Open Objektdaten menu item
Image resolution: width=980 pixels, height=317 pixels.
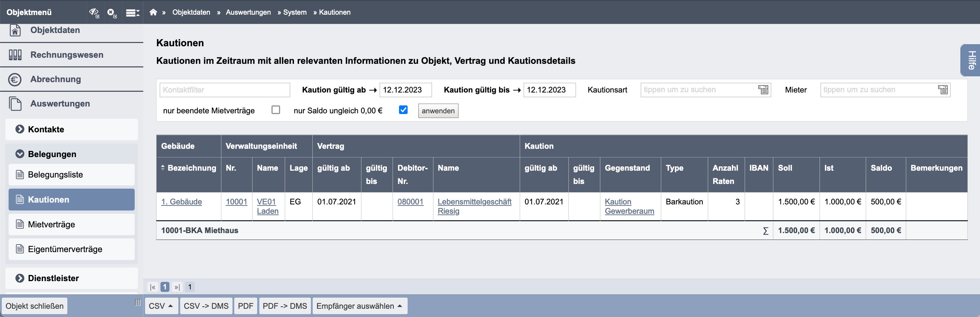pos(72,30)
